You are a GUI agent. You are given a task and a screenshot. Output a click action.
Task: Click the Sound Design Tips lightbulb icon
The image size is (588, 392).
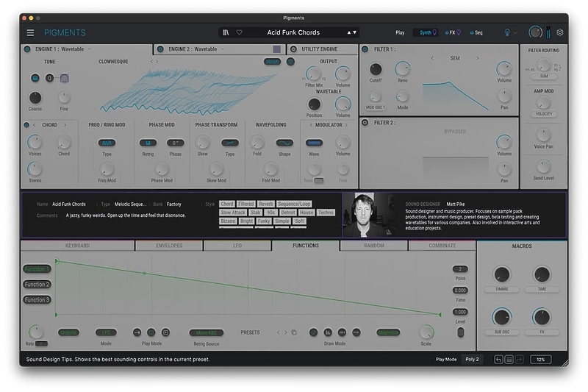tap(507, 32)
